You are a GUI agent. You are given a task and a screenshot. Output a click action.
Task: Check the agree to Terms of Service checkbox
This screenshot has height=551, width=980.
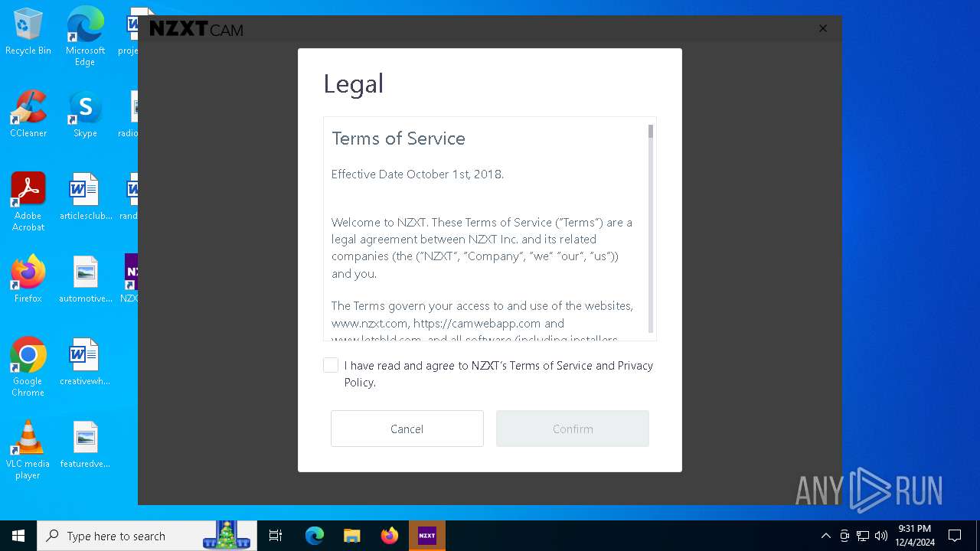pyautogui.click(x=331, y=366)
